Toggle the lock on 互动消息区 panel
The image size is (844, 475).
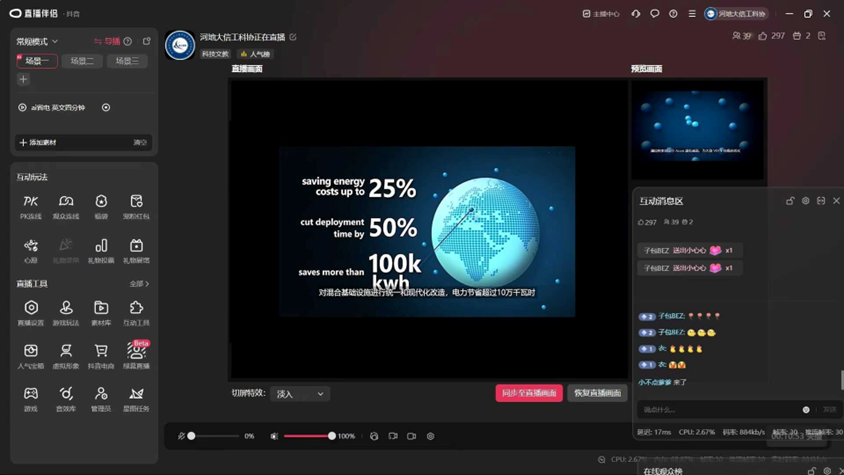(x=790, y=201)
